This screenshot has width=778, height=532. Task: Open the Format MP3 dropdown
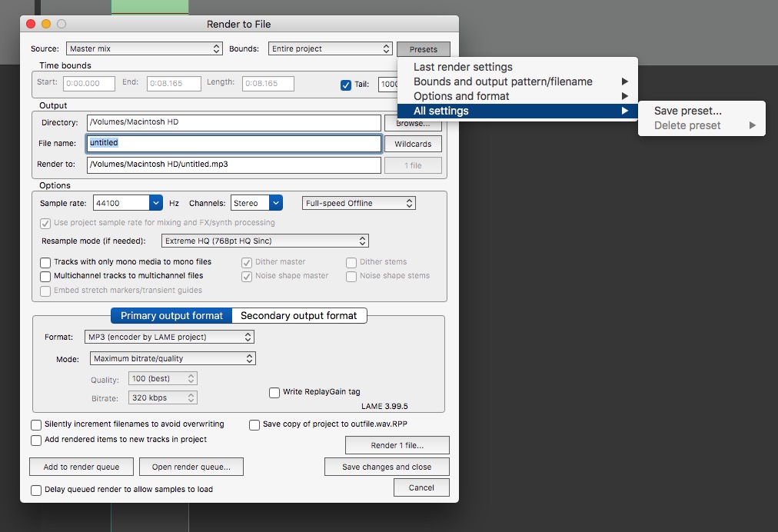click(x=169, y=337)
